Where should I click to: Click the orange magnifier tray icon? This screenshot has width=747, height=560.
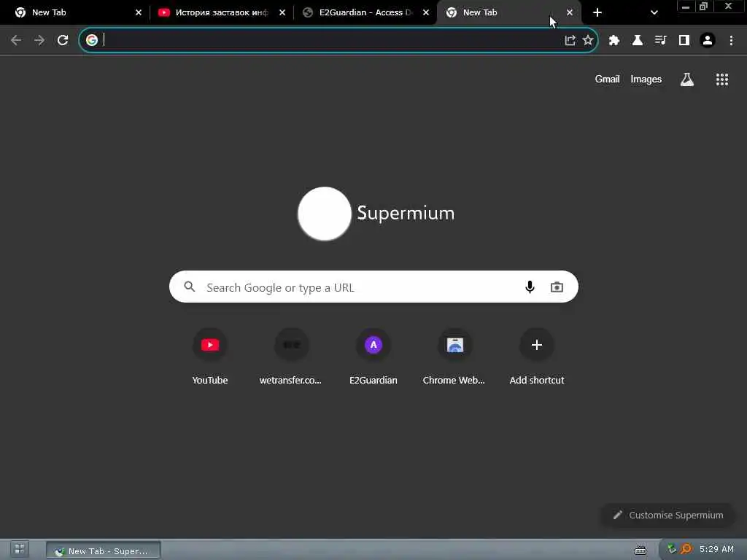[x=686, y=549]
